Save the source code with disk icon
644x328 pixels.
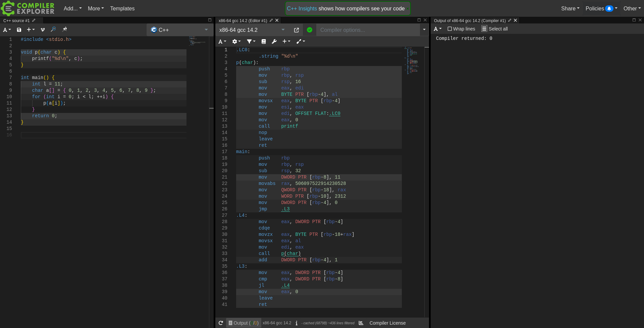[x=19, y=30]
